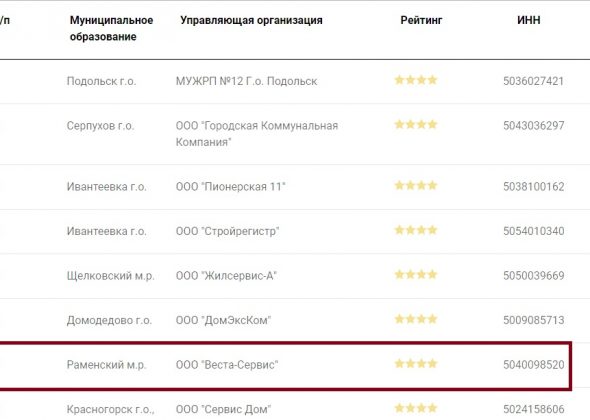This screenshot has height=420, width=590.
Task: Click the rating stars for ООО Жилсервис-А
Action: coord(416,274)
